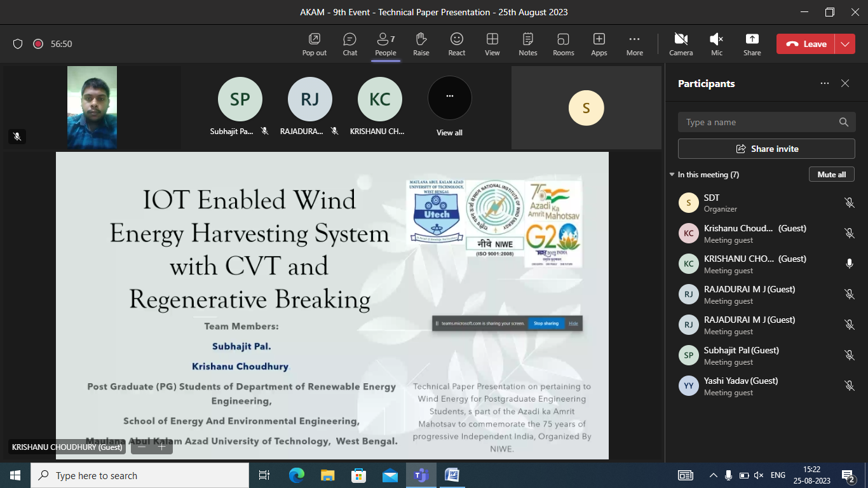
Task: Click the Mute all button
Action: pyautogui.click(x=831, y=174)
